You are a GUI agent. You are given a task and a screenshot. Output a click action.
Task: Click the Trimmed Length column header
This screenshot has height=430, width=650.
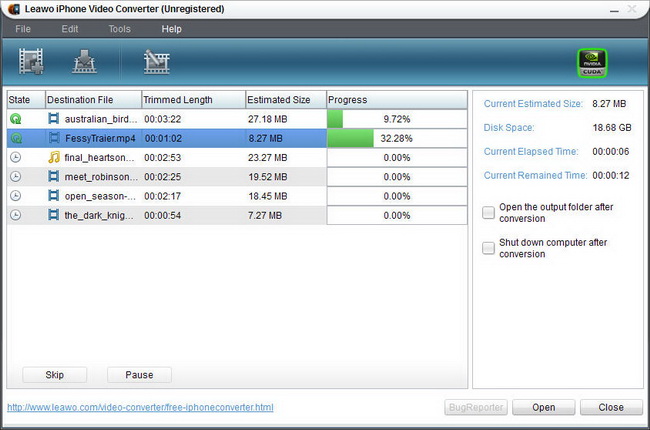coord(194,100)
